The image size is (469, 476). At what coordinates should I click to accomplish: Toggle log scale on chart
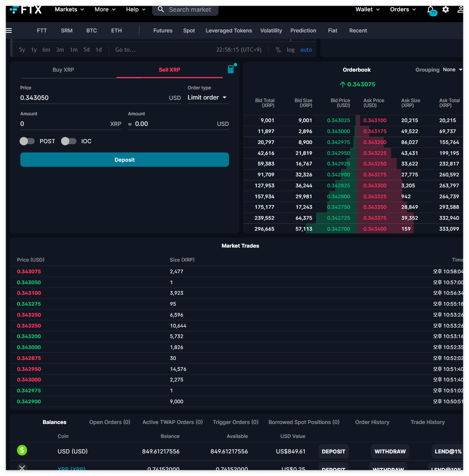point(290,50)
